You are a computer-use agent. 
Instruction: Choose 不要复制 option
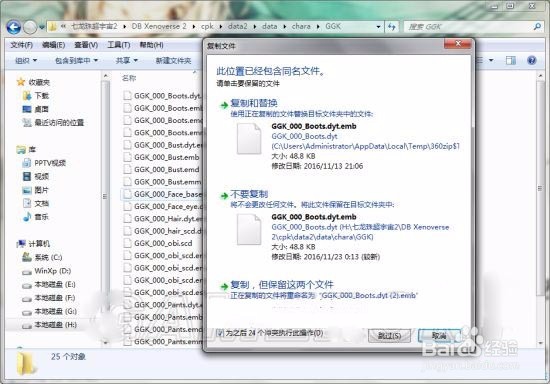(x=249, y=194)
